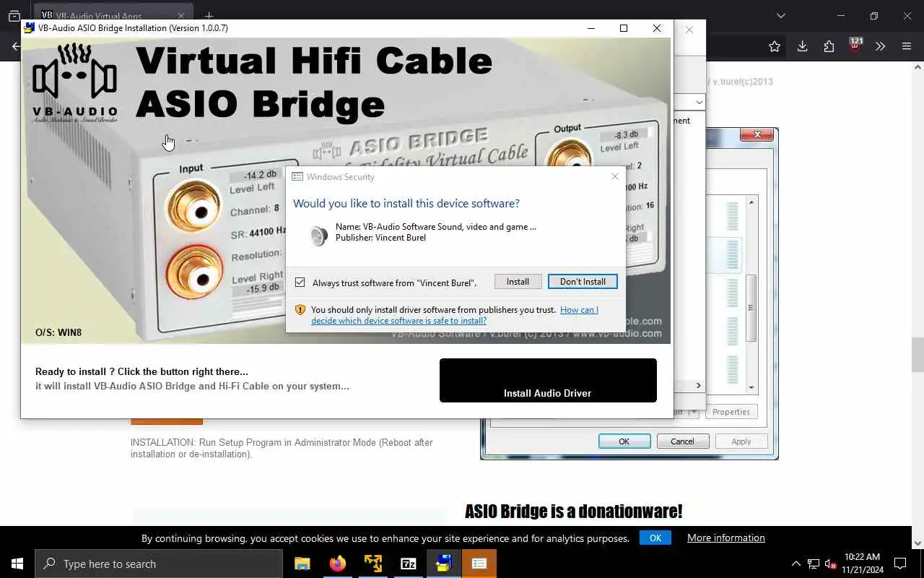Image resolution: width=924 pixels, height=578 pixels.
Task: Click the page scrollbar up arrow
Action: pos(918,67)
